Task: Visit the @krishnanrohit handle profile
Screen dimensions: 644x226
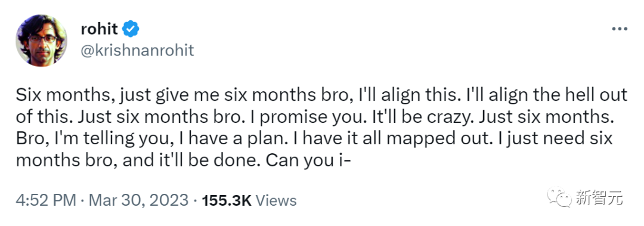Action: (138, 51)
